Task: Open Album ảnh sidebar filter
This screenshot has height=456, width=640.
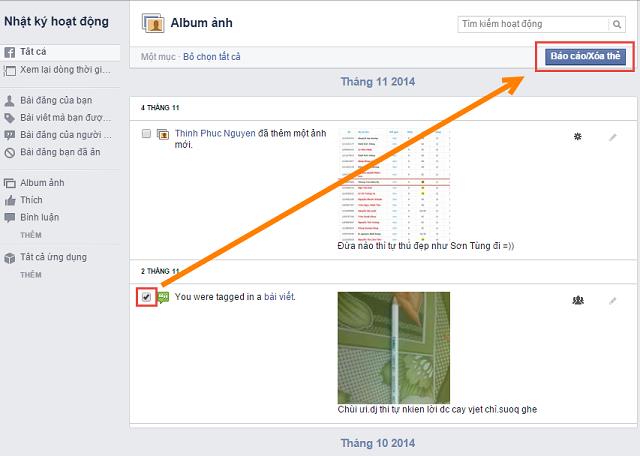Action: click(x=42, y=183)
